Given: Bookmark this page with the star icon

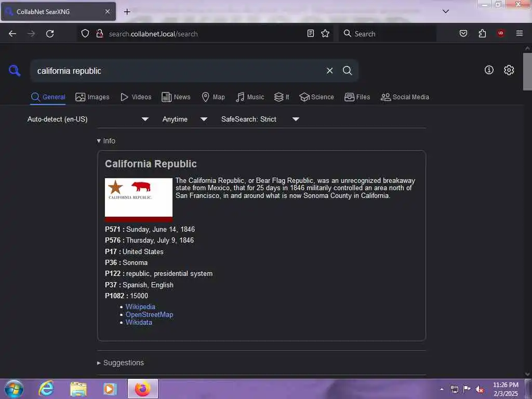Looking at the screenshot, I should pos(325,33).
